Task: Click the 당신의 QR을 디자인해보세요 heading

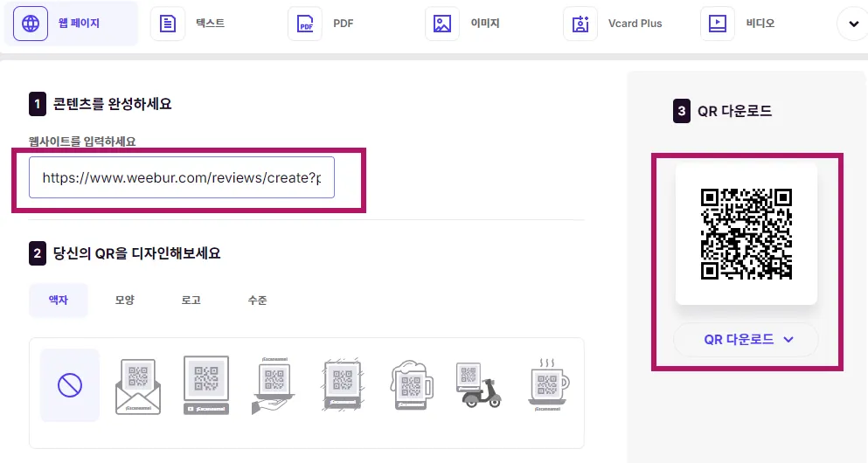Action: [136, 253]
